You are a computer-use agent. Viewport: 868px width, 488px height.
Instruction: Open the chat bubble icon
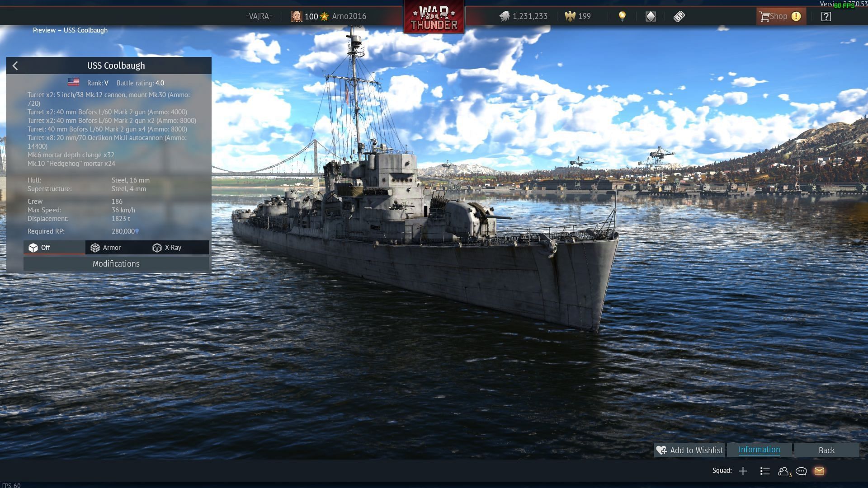click(x=802, y=471)
